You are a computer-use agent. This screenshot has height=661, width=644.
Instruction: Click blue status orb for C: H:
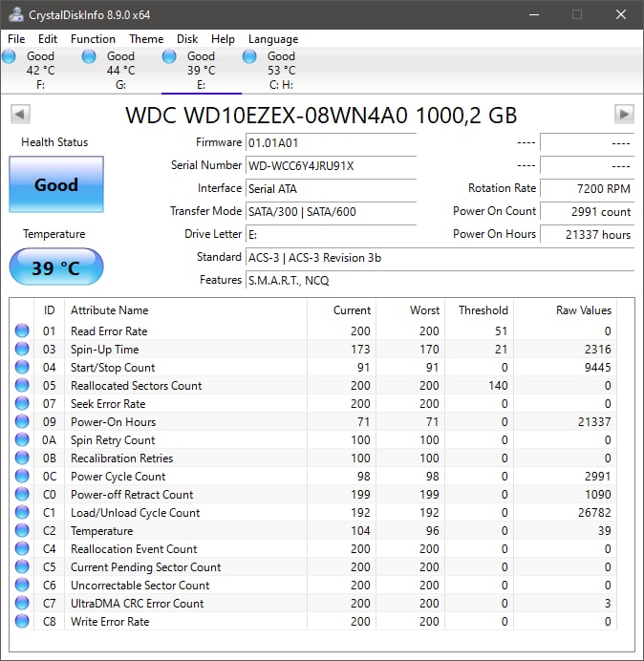point(249,56)
